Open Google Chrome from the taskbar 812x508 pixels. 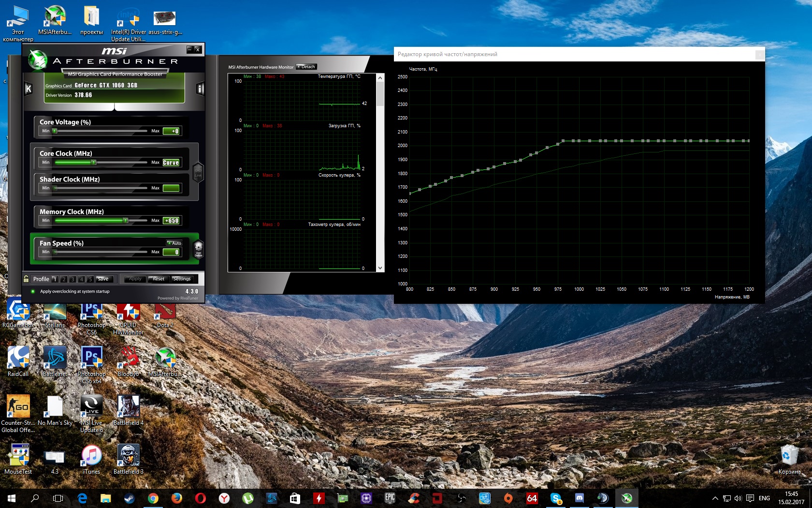[153, 498]
